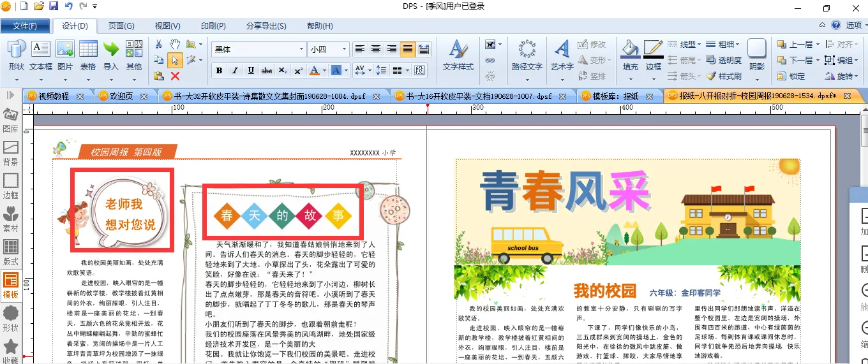This screenshot has width=868, height=364.
Task: Click the 文件(F) file button
Action: pyautogui.click(x=25, y=26)
